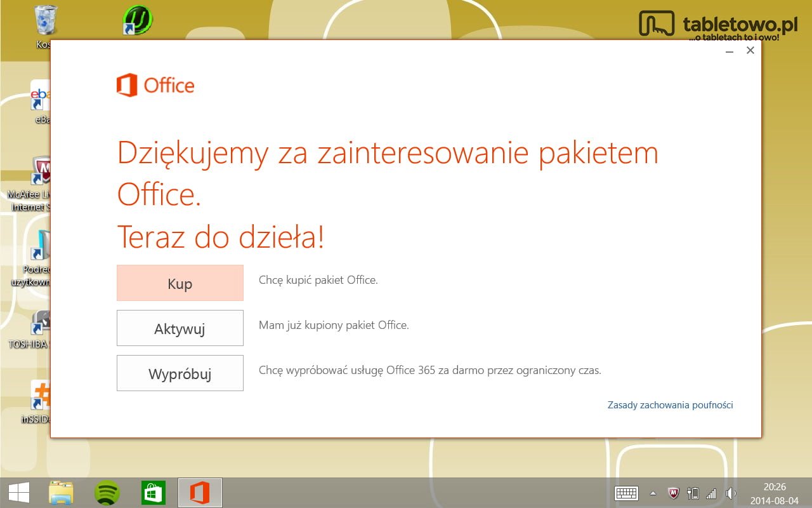Viewport: 812px width, 508px height.
Task: Click the text 'Chcę kupić pakiet Office.'
Action: tap(318, 280)
